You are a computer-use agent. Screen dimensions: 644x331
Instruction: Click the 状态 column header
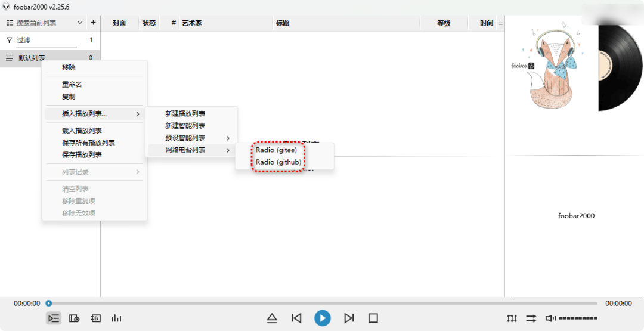click(x=149, y=23)
